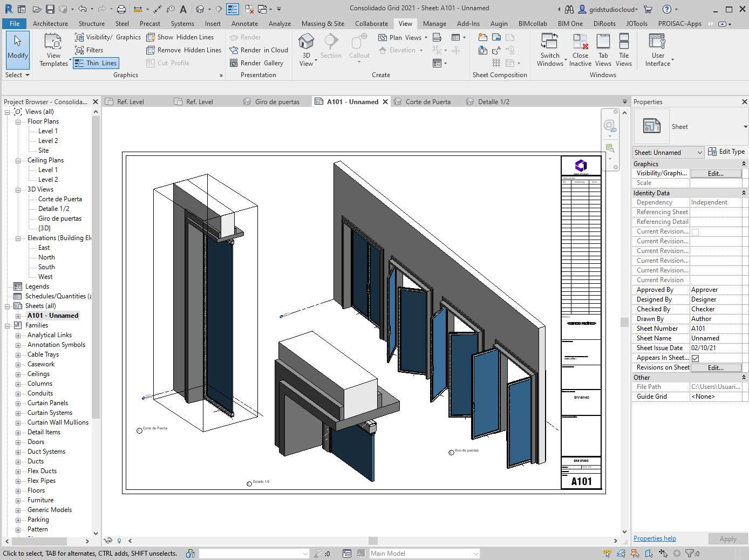Screen dimensions: 749x560
Task: Toggle Select Pinned Elements in status bar
Action: 635,554
